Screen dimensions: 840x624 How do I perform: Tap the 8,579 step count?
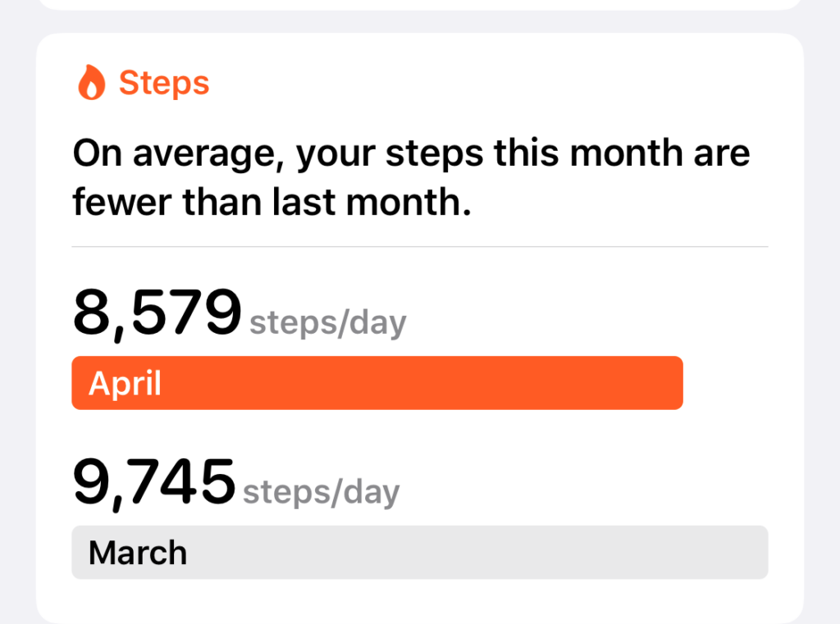tap(157, 312)
